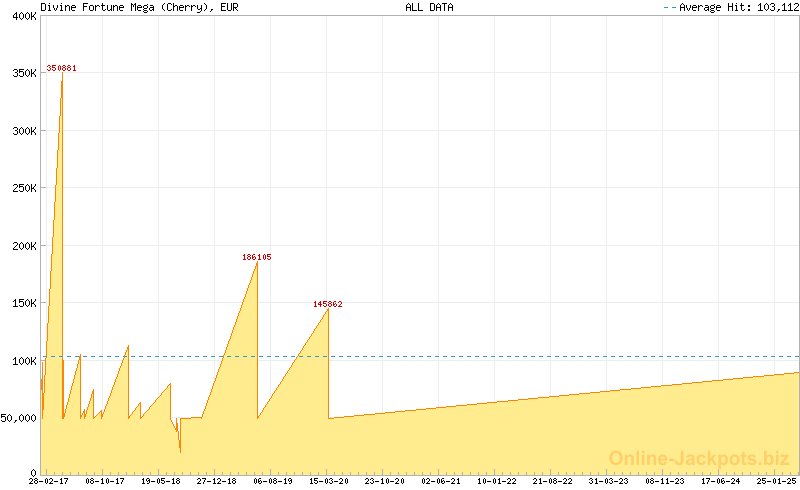
Task: Select the 15-03-20 date label
Action: pos(328,481)
